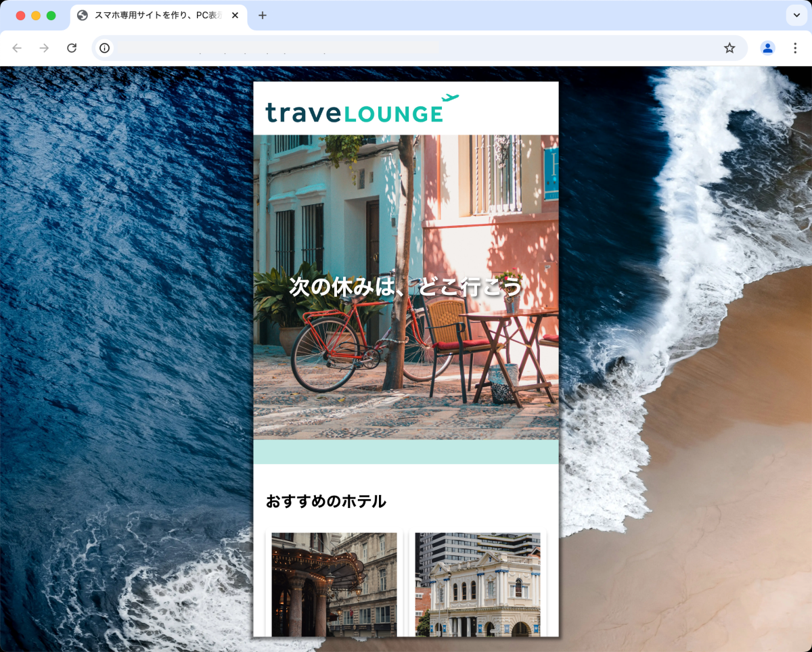Viewport: 812px width, 652px height.
Task: Open the right white colonial hotel thumbnail
Action: click(478, 584)
